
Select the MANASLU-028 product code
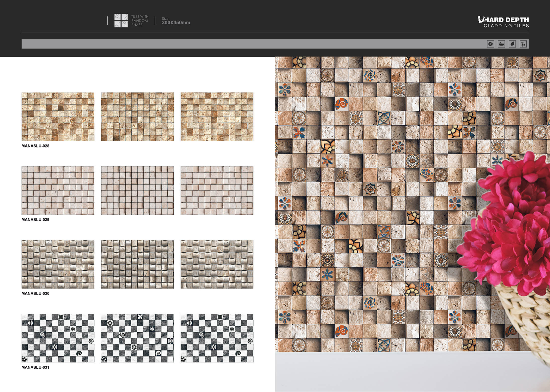pos(35,146)
